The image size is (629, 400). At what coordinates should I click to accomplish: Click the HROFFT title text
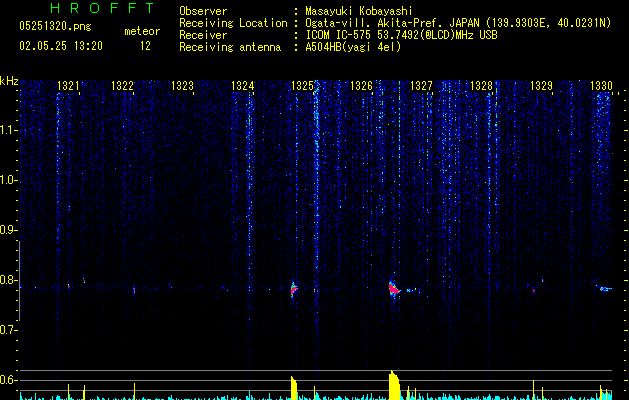coord(103,8)
